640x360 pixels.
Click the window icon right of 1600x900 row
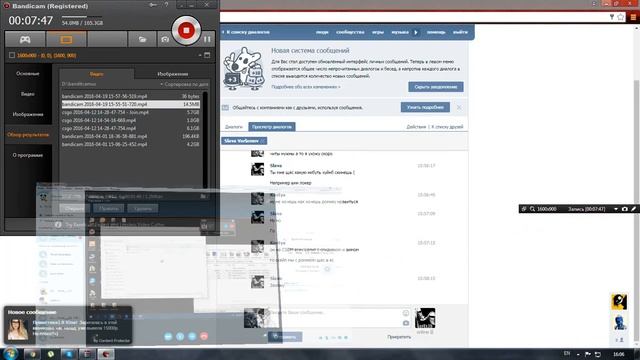207,55
